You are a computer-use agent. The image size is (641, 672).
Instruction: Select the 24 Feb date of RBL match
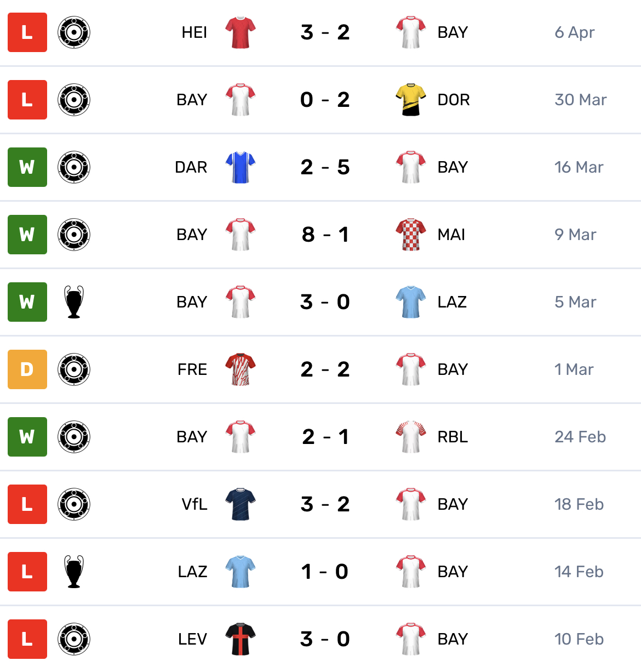pyautogui.click(x=580, y=437)
